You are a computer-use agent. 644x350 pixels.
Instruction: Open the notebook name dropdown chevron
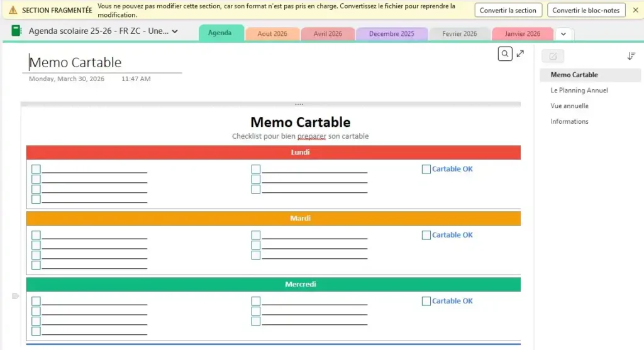[x=175, y=31]
